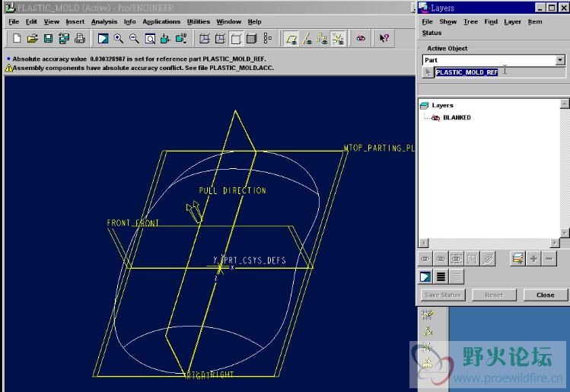This screenshot has height=392, width=570.
Task: Open the Edit menu
Action: coord(31,21)
